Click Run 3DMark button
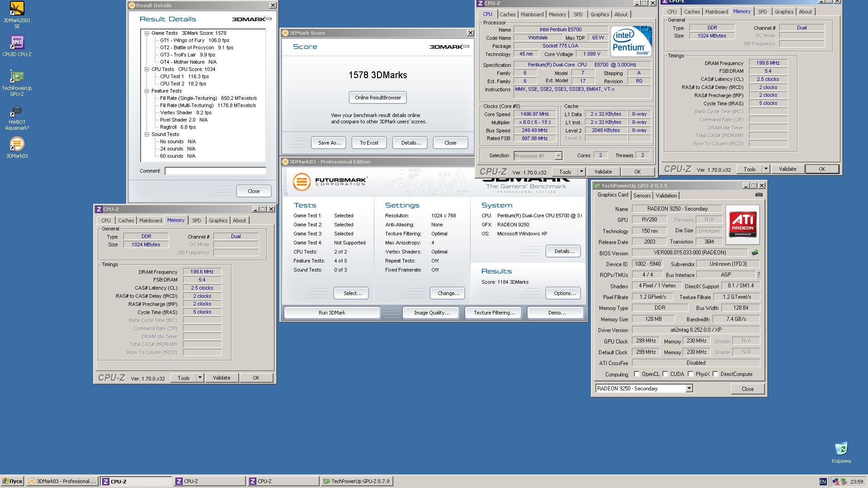Image resolution: width=868 pixels, height=488 pixels. pyautogui.click(x=332, y=313)
